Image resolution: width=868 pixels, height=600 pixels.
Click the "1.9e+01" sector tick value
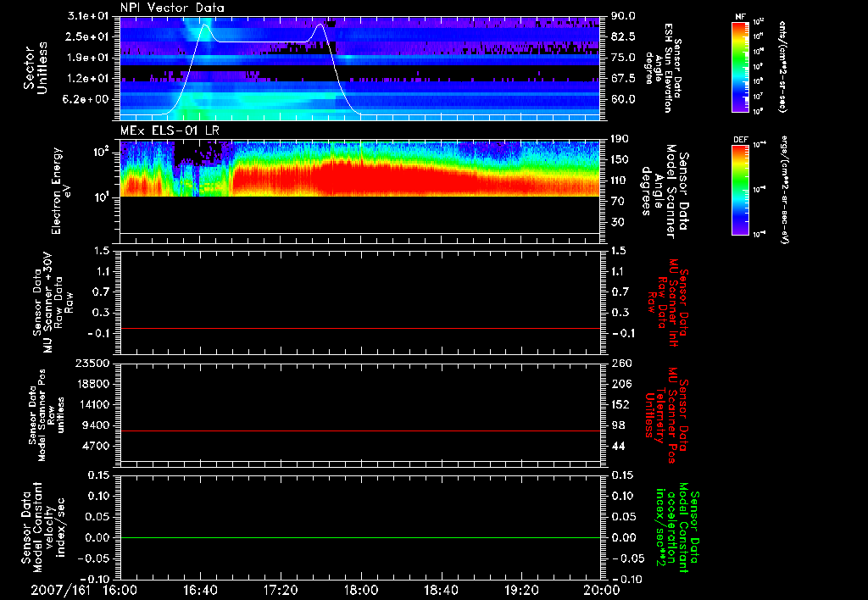88,58
